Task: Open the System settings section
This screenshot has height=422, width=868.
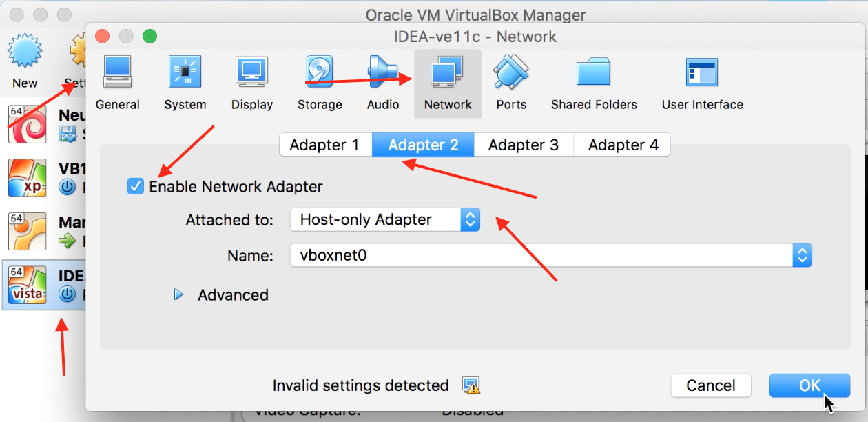Action: tap(185, 83)
